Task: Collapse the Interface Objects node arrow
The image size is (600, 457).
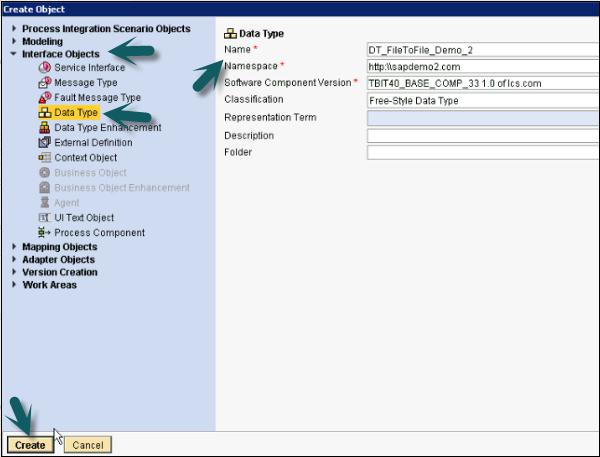Action: pos(14,54)
